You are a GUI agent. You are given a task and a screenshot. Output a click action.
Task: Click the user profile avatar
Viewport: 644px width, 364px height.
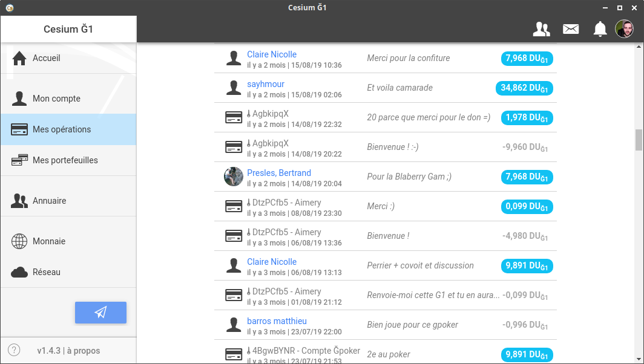[x=624, y=29]
